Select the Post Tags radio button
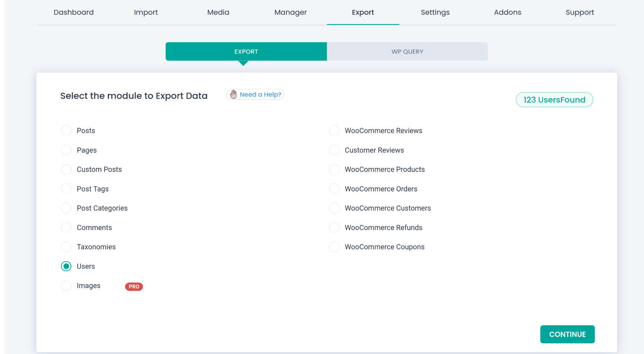The width and height of the screenshot is (644, 354). (x=66, y=189)
